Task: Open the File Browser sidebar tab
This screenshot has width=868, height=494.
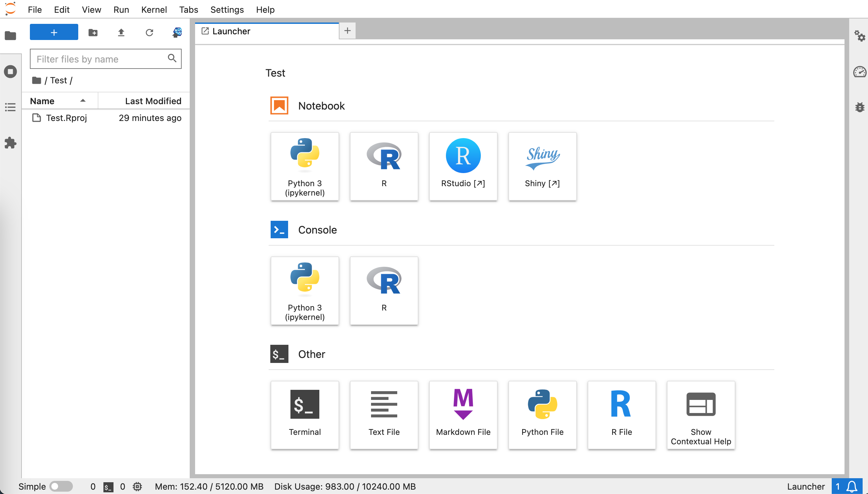Action: 10,35
